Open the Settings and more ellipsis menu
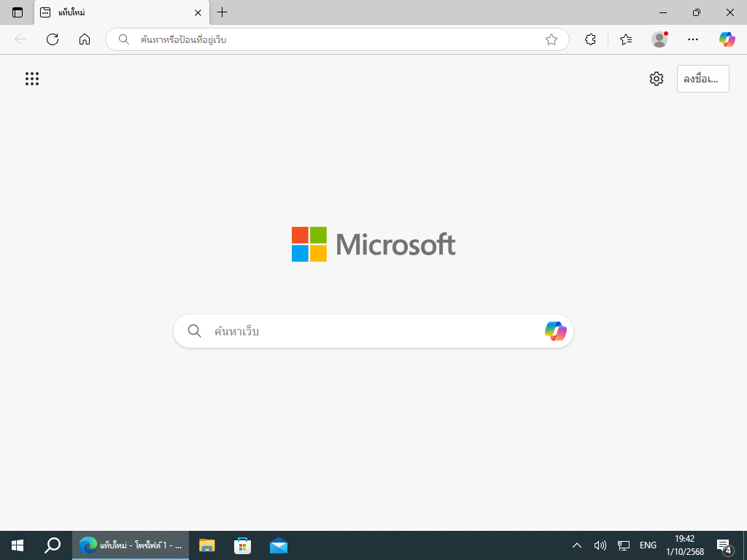The height and width of the screenshot is (560, 747). pos(693,39)
